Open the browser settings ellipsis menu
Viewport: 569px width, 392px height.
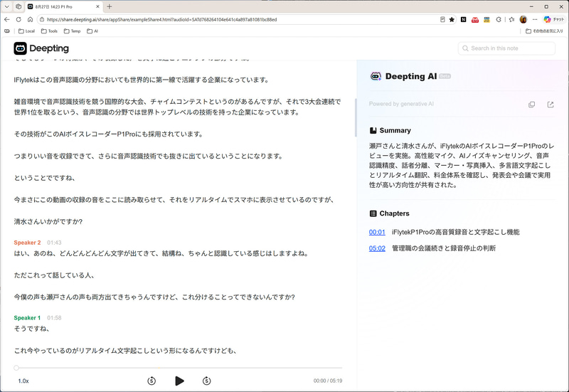coord(535,20)
